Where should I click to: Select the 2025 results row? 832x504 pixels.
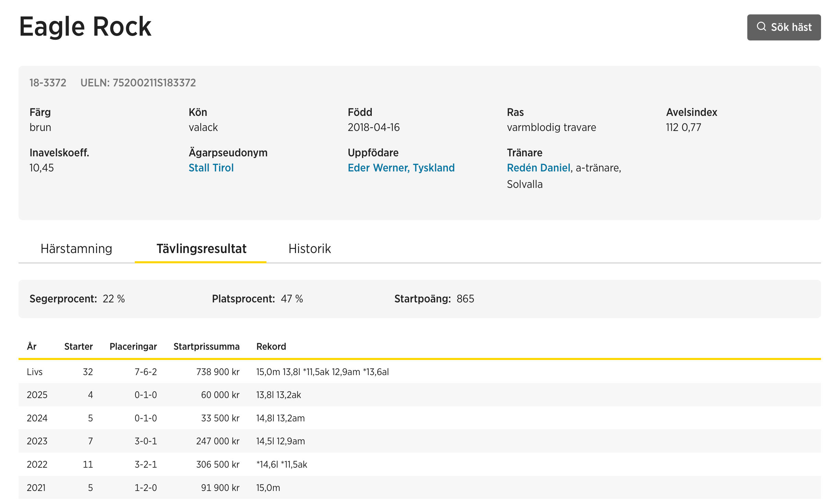click(x=37, y=395)
